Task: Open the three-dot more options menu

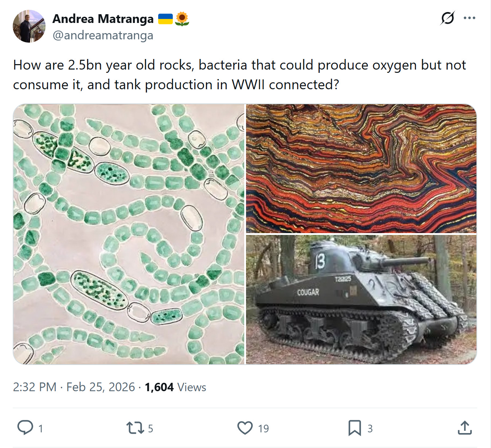Action: click(x=469, y=18)
